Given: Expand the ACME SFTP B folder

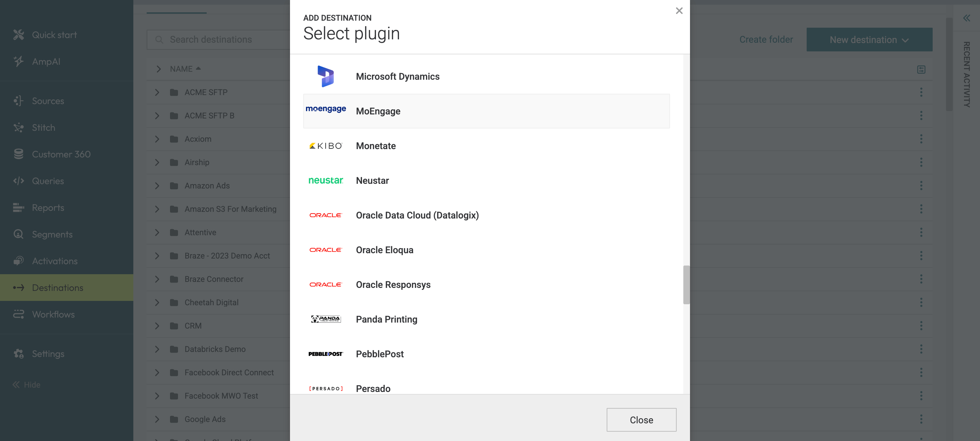Looking at the screenshot, I should click(x=157, y=115).
